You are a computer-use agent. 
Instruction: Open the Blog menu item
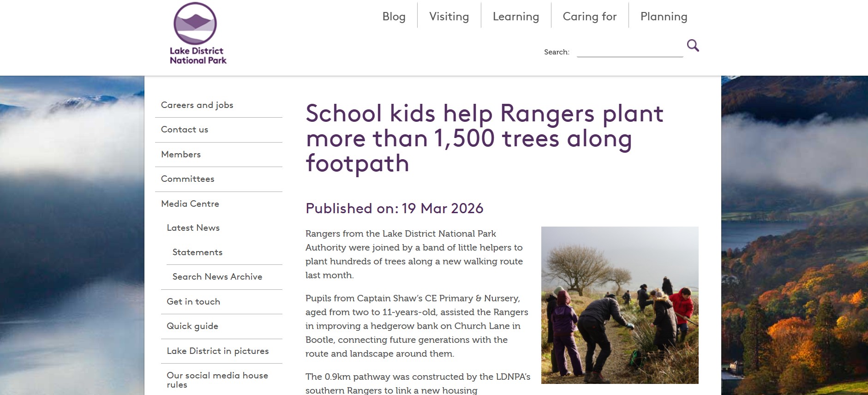pos(394,17)
